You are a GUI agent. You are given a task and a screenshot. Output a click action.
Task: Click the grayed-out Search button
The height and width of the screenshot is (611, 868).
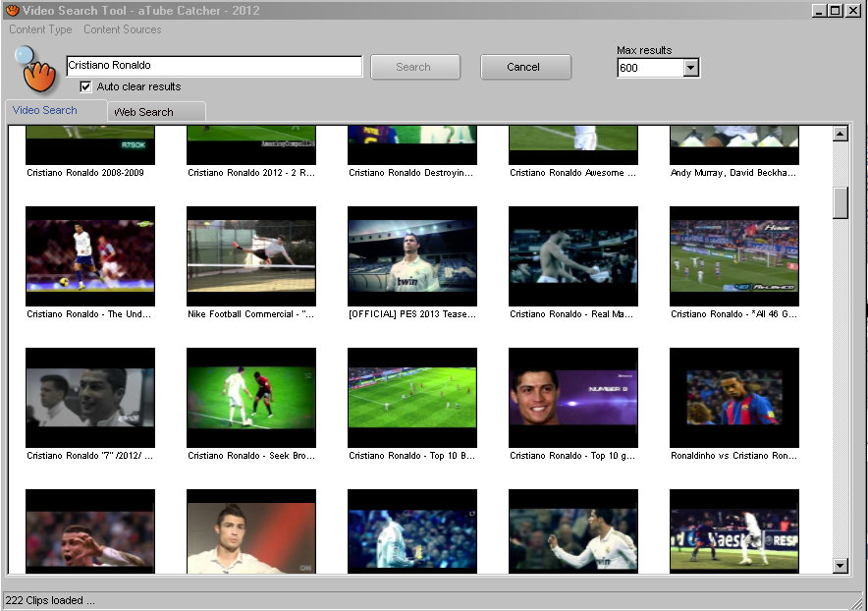tap(413, 67)
